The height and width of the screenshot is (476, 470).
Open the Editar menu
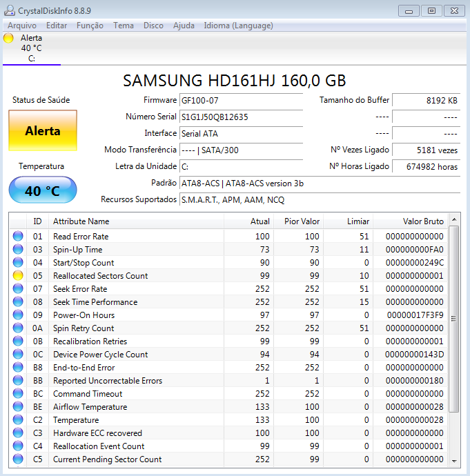57,26
